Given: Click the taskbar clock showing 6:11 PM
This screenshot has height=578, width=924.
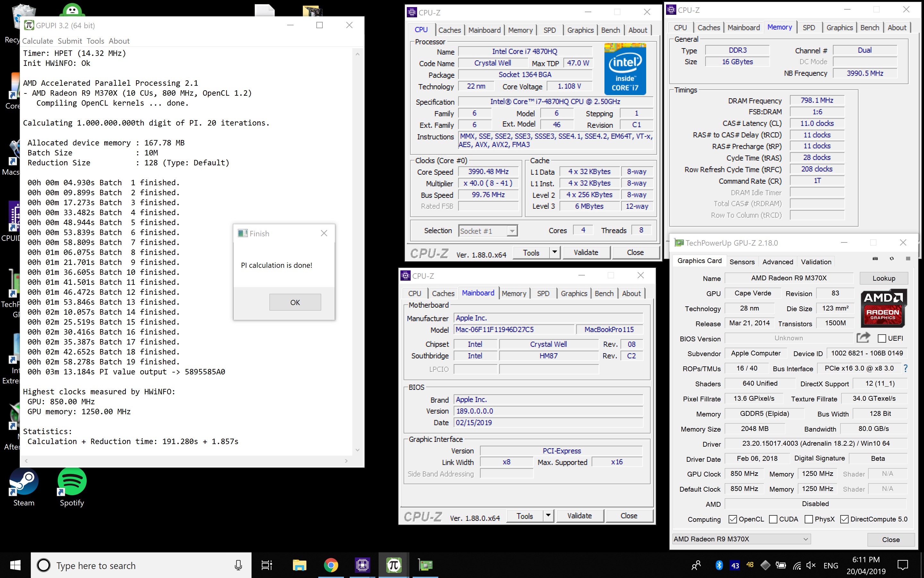Looking at the screenshot, I should (x=866, y=565).
